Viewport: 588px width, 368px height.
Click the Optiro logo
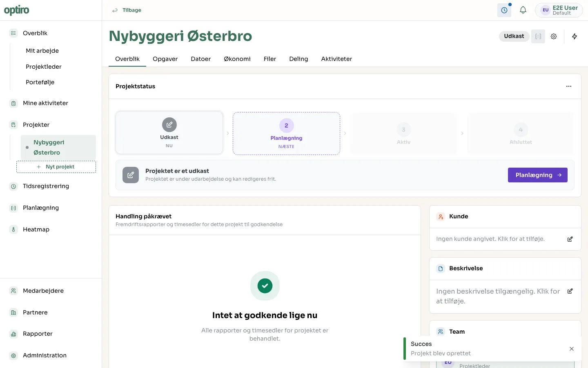point(17,10)
